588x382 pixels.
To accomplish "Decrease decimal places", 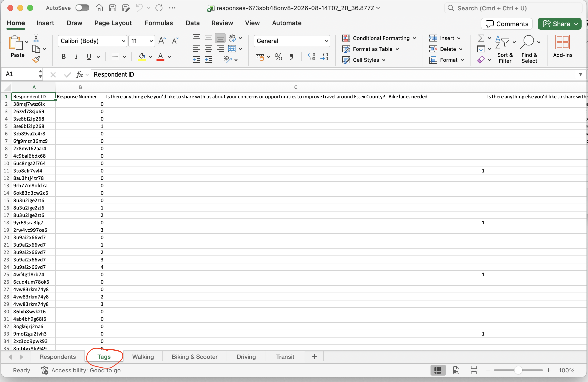I will [x=324, y=57].
